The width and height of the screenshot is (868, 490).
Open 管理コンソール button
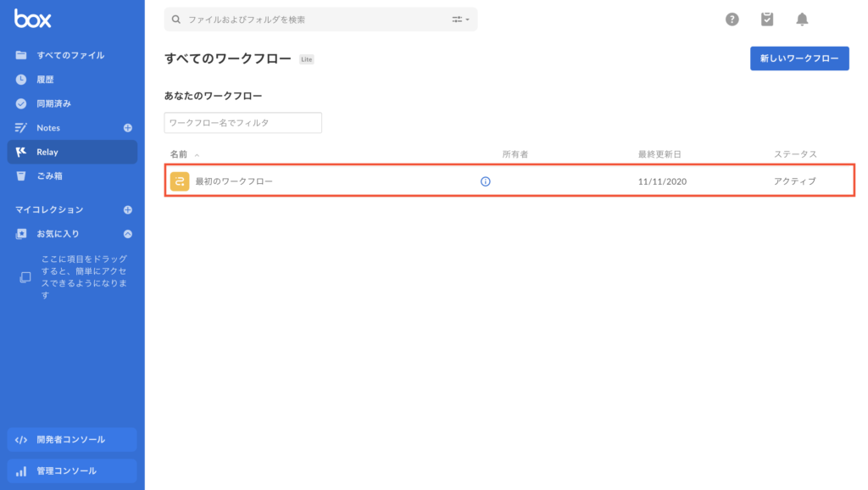72,471
